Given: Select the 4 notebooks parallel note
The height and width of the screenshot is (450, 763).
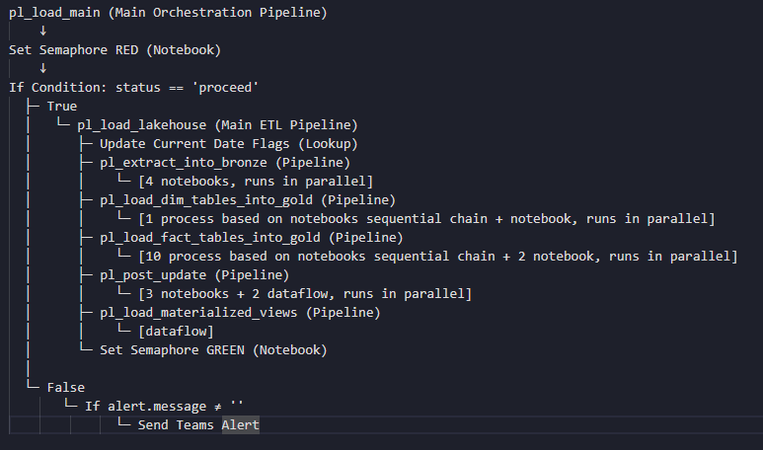Looking at the screenshot, I should point(255,181).
